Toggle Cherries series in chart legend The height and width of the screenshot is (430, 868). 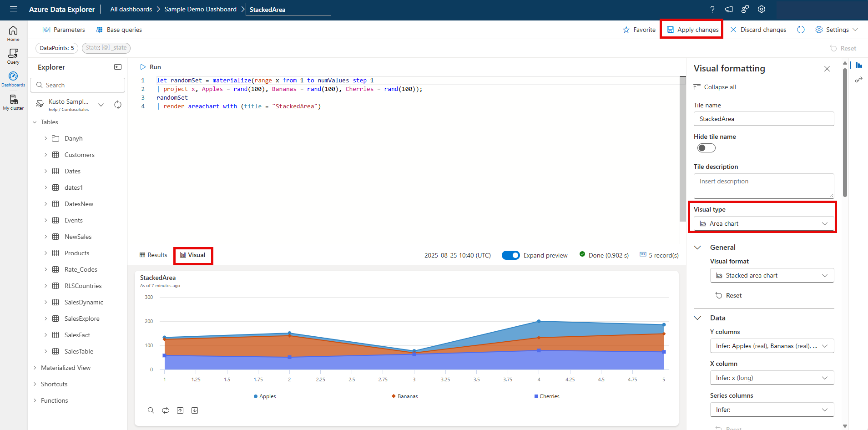point(547,396)
